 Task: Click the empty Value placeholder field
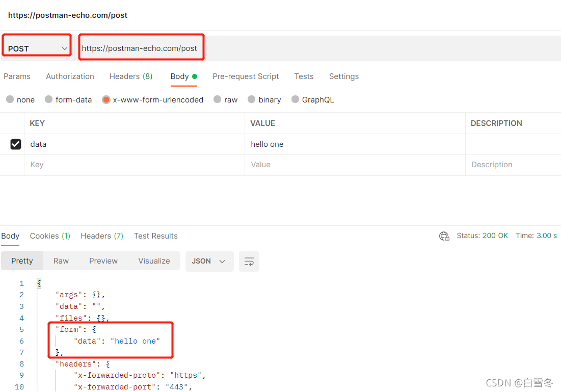point(355,165)
